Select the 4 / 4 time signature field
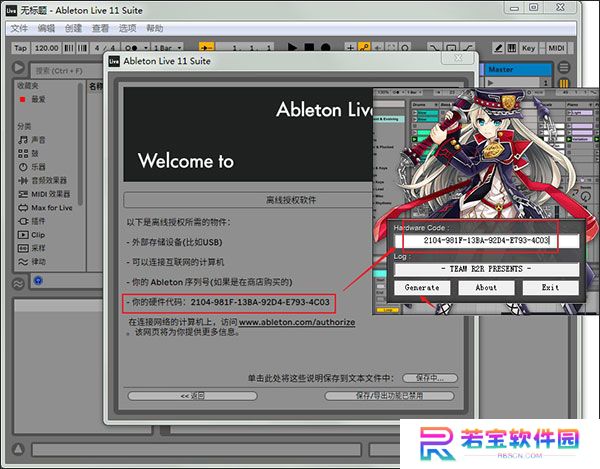Viewport: 600px width, 469px height. point(105,48)
